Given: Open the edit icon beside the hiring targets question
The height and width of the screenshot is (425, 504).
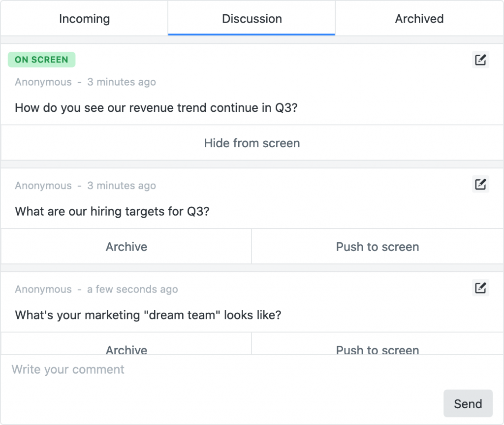Looking at the screenshot, I should 480,184.
